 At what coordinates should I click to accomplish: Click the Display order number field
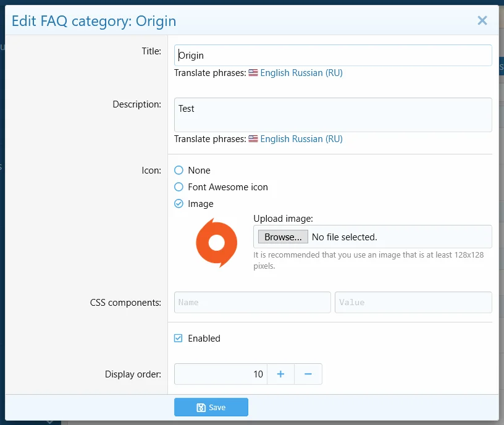tap(220, 374)
